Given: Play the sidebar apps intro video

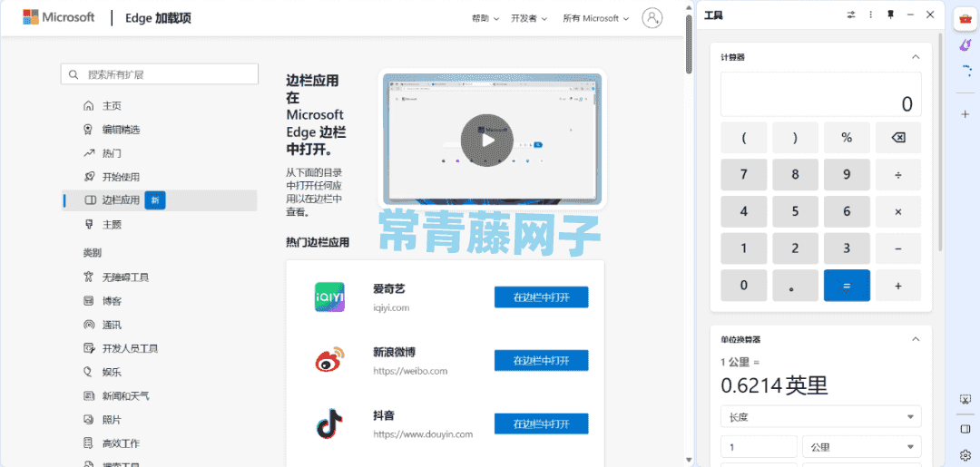Looking at the screenshot, I should pyautogui.click(x=487, y=140).
